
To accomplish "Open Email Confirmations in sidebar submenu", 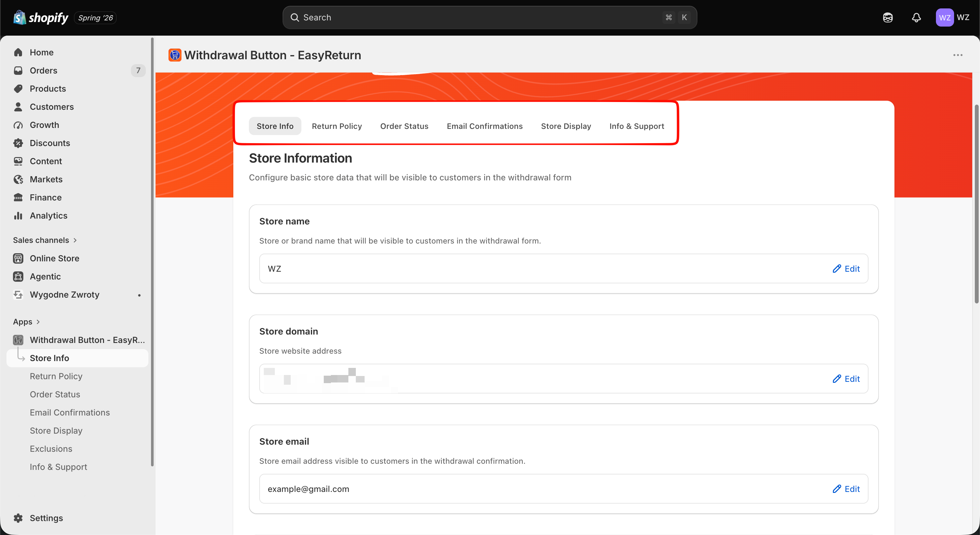I will [70, 413].
